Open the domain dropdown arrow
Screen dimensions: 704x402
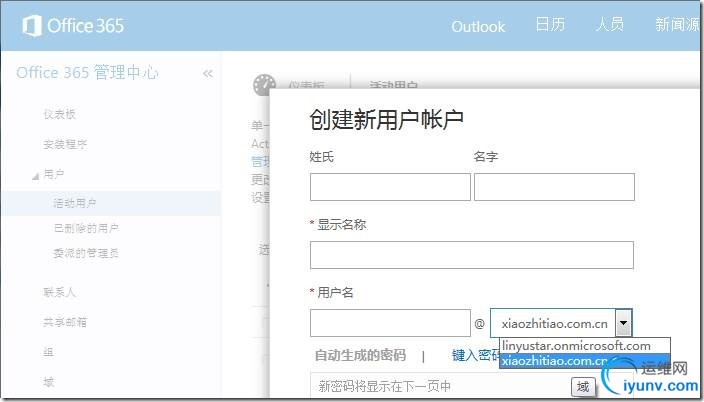point(623,322)
